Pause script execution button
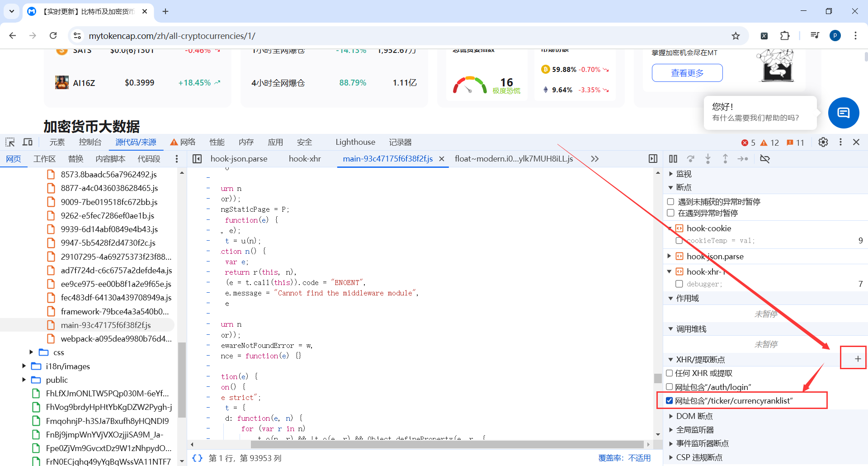Viewport: 868px width, 466px height. point(673,159)
